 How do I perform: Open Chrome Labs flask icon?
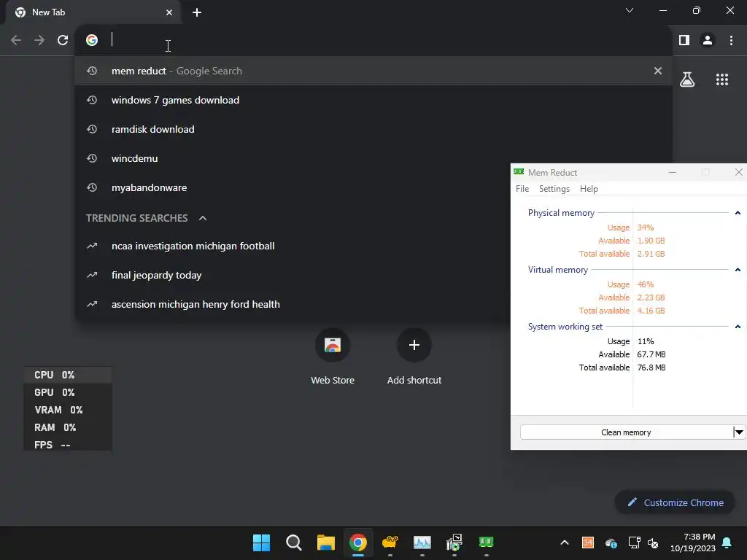point(687,79)
